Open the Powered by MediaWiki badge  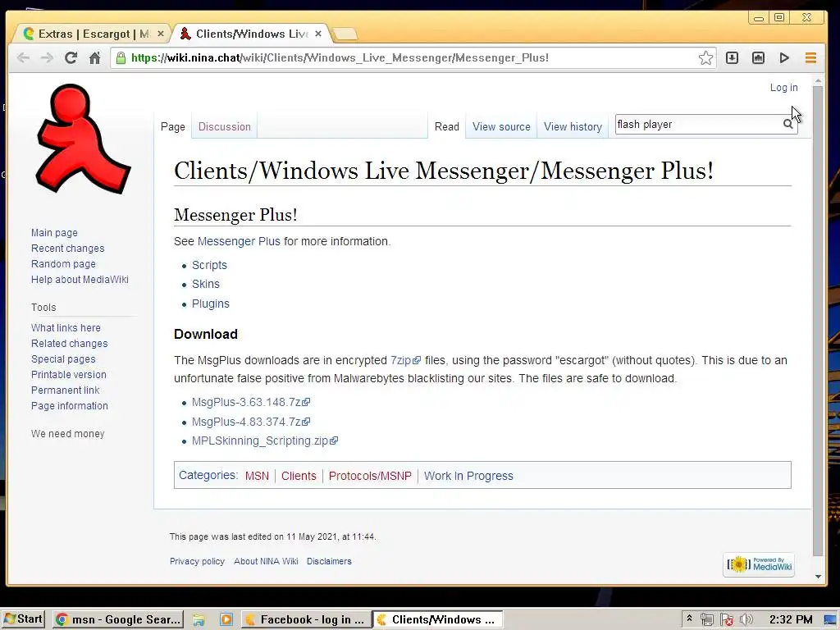[759, 564]
